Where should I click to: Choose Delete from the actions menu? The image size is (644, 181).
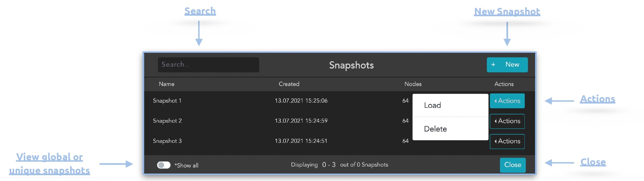point(435,129)
